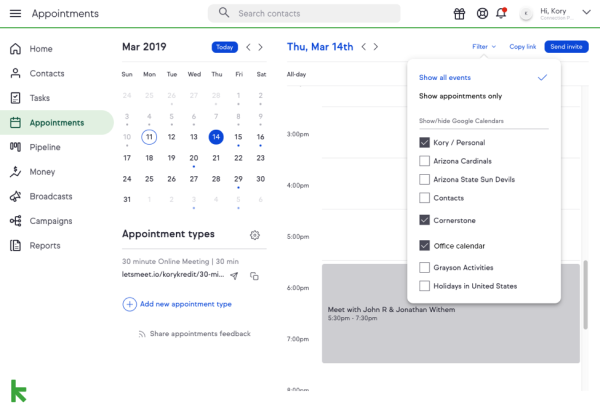
Task: Open appointment types settings gear
Action: [255, 235]
